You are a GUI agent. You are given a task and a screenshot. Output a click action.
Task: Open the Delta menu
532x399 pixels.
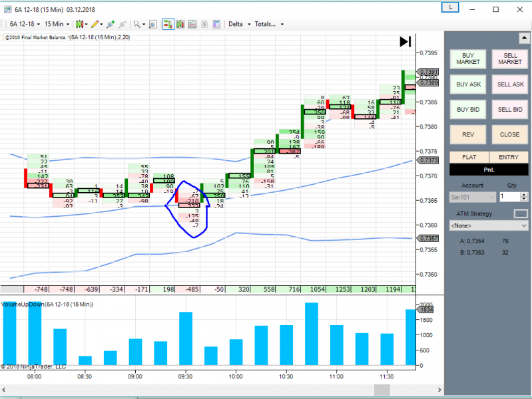240,24
